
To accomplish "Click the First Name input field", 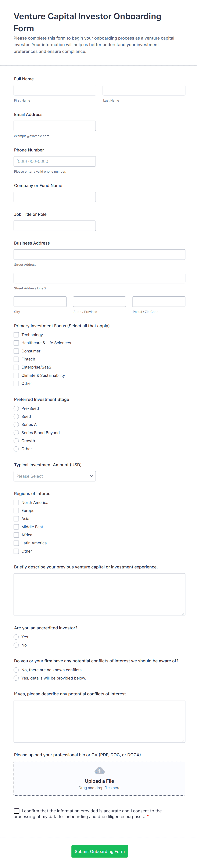I will (x=55, y=90).
